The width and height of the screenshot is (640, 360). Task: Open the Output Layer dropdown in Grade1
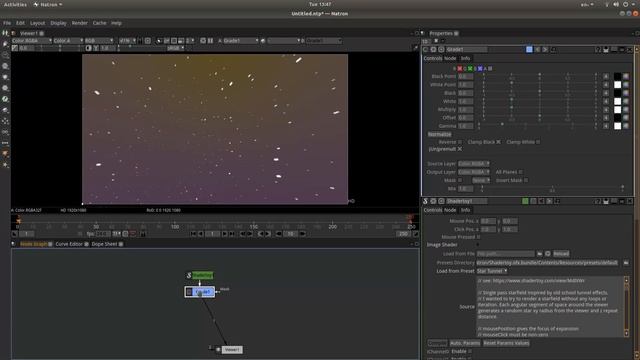click(473, 172)
